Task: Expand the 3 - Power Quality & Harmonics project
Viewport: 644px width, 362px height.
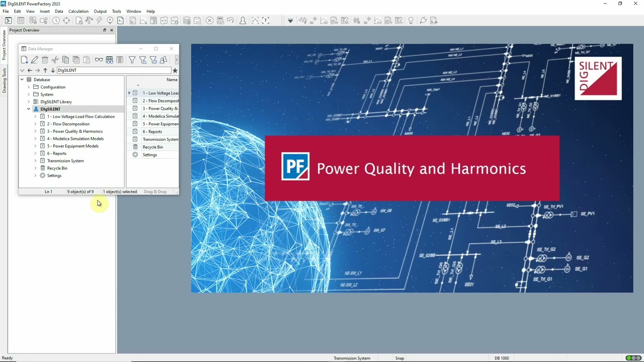Action: (35, 131)
